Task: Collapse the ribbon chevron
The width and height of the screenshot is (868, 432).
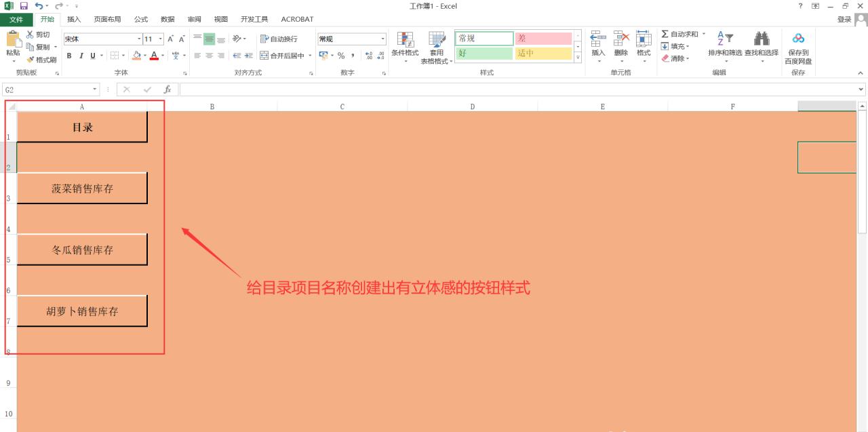Action: coord(861,73)
